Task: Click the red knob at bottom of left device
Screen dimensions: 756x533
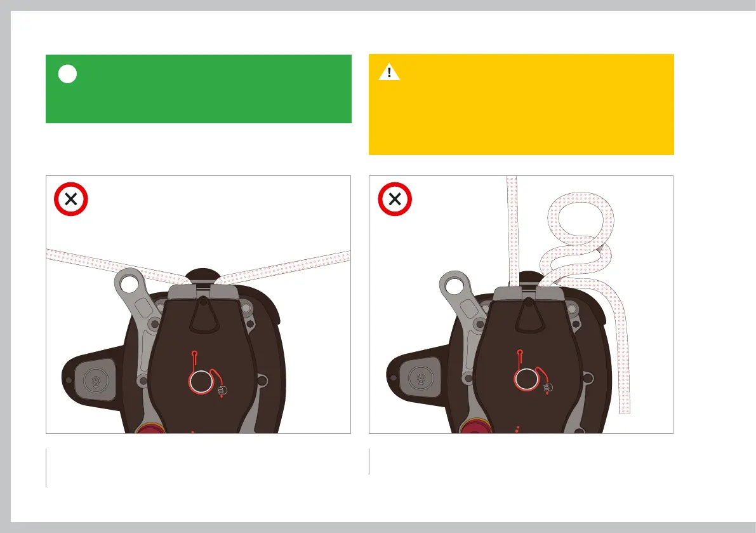Action: (x=149, y=428)
